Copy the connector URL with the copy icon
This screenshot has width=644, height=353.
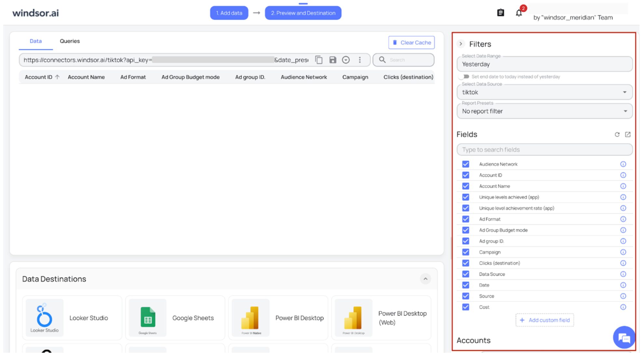point(319,60)
